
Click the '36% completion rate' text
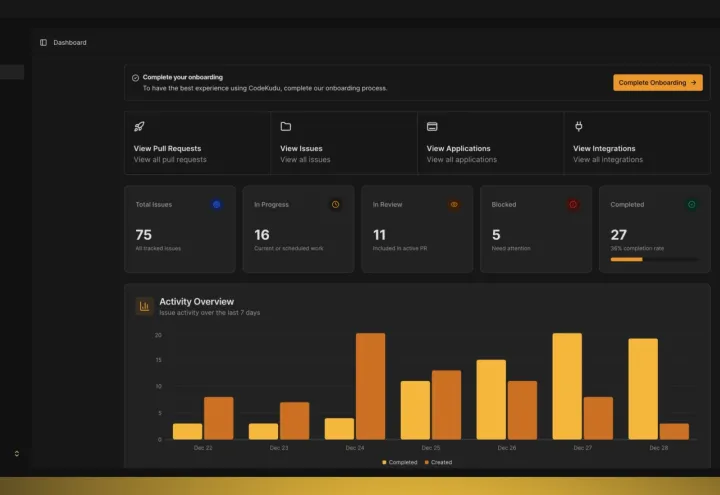pyautogui.click(x=637, y=248)
